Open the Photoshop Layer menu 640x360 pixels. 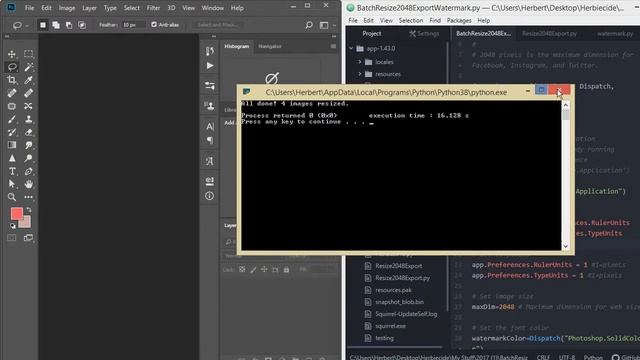(89, 8)
